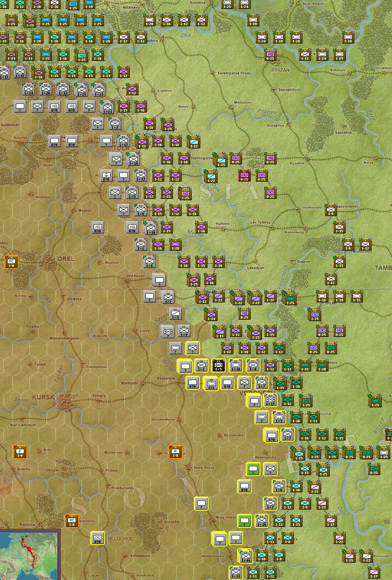The image size is (392, 580).
Task: Select the grey 1=43 infantry counter
Action: pos(20,72)
